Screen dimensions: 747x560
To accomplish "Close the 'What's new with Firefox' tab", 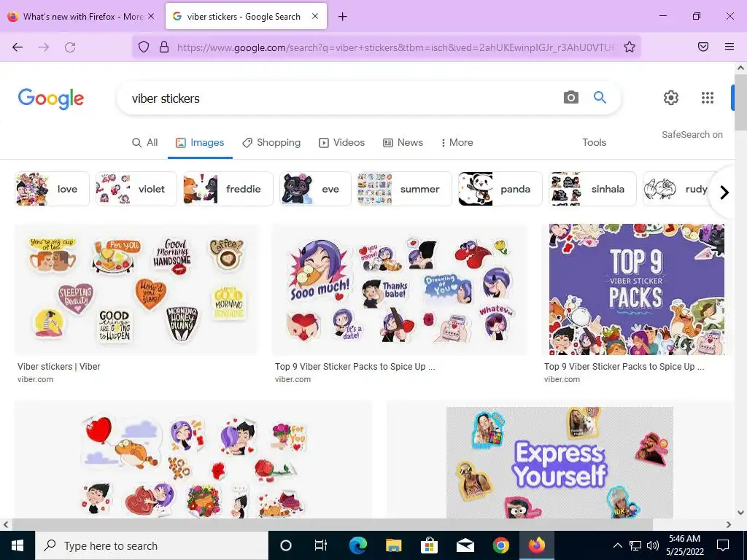I will click(x=151, y=16).
